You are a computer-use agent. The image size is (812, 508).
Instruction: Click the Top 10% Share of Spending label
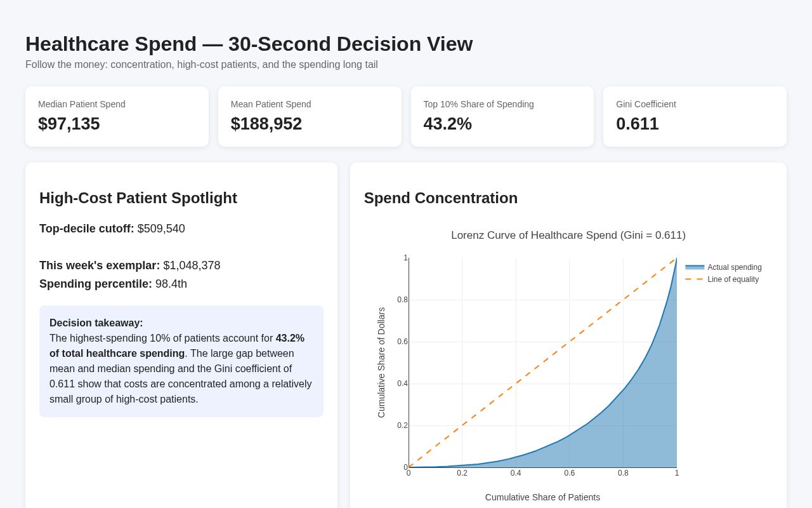(479, 104)
